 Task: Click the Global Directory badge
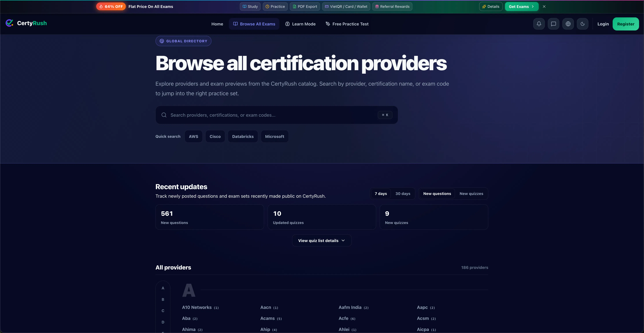(x=183, y=41)
